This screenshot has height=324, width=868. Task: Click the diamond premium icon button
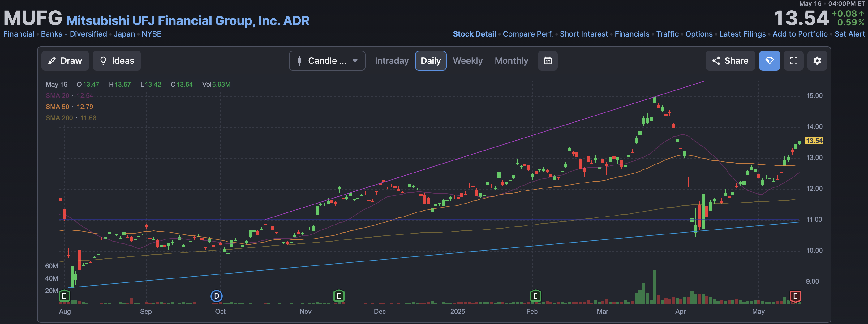pyautogui.click(x=769, y=61)
